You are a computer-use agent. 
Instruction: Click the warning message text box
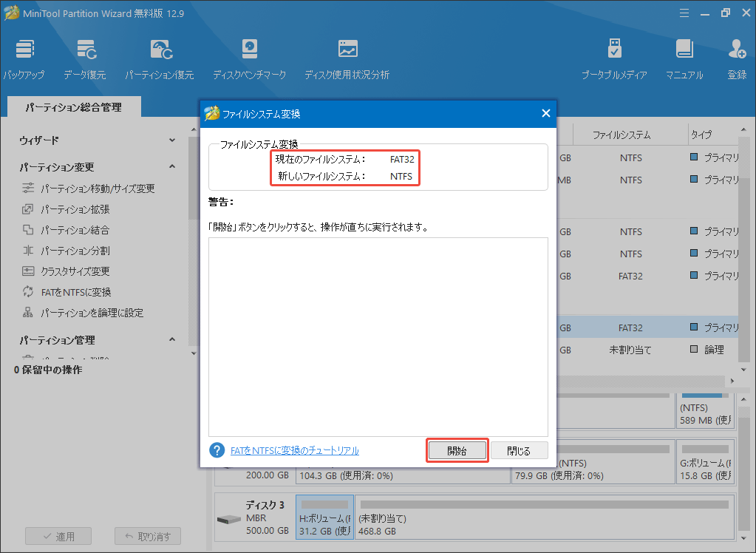tap(378, 337)
